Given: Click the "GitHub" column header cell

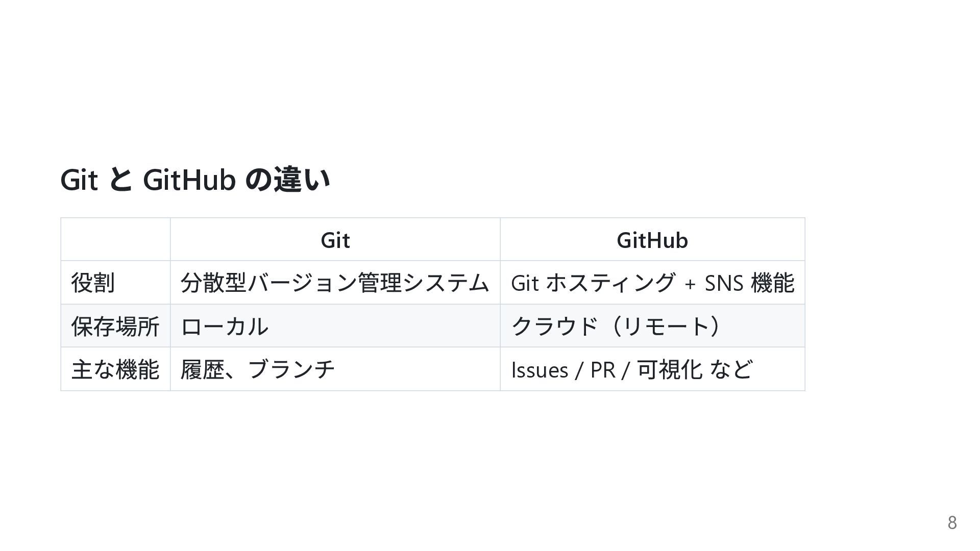Looking at the screenshot, I should 652,240.
